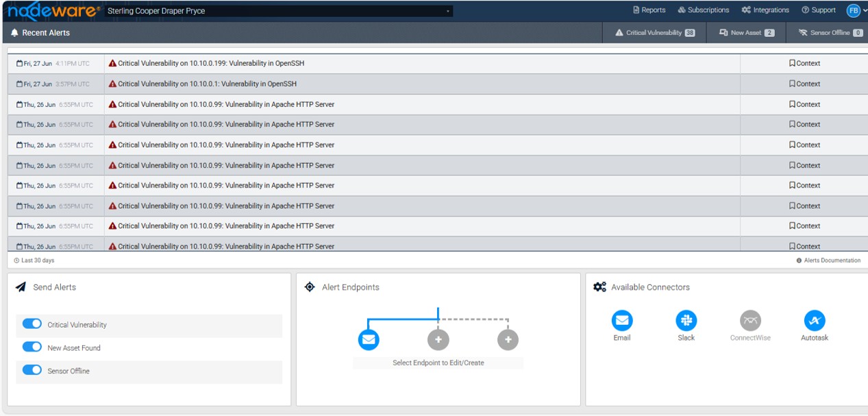
Task: Open the Sterling Cooper Draper Pryce dropdown
Action: (279, 11)
